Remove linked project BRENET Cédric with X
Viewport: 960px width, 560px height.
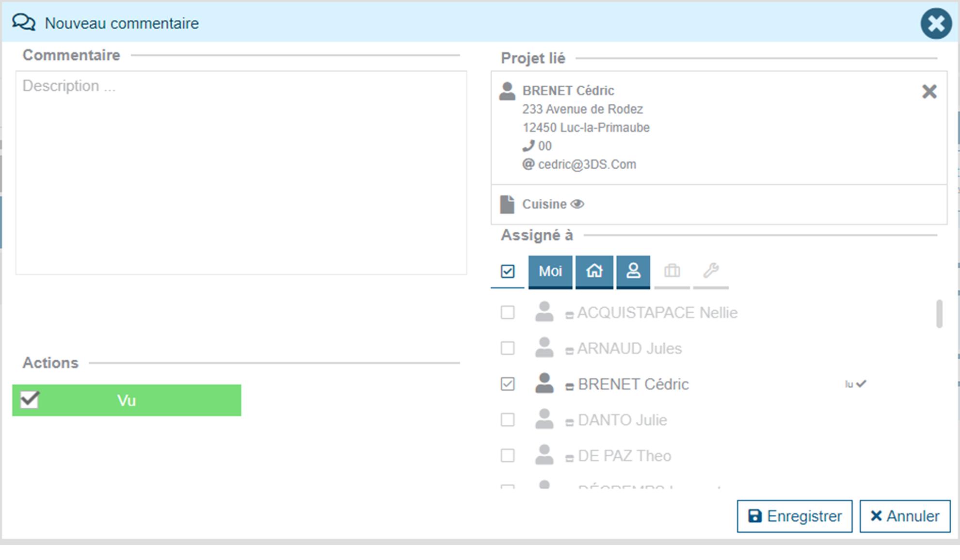coord(929,91)
